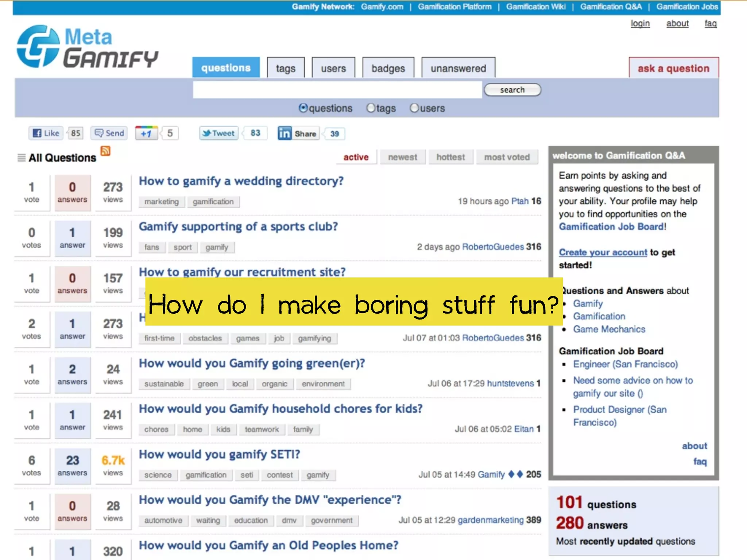Select the tags search radio button
The width and height of the screenshot is (747, 560).
tap(371, 108)
